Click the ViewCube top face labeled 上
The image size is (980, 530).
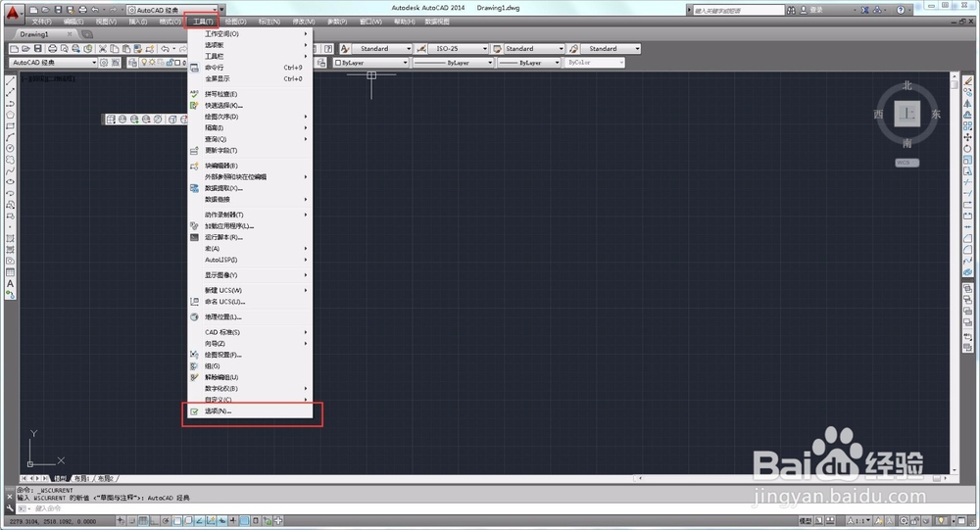[906, 115]
